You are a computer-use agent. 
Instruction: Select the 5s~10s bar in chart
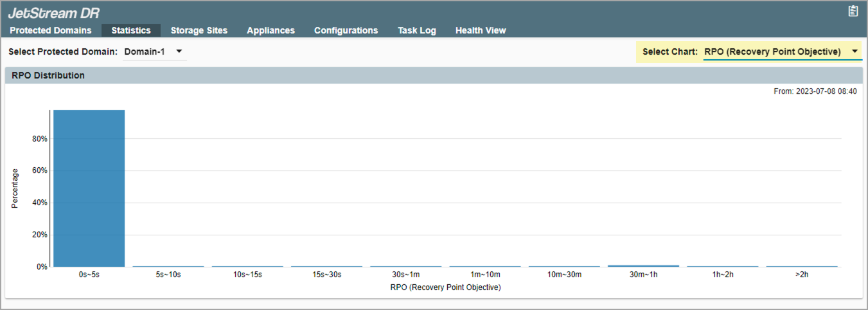pos(168,266)
